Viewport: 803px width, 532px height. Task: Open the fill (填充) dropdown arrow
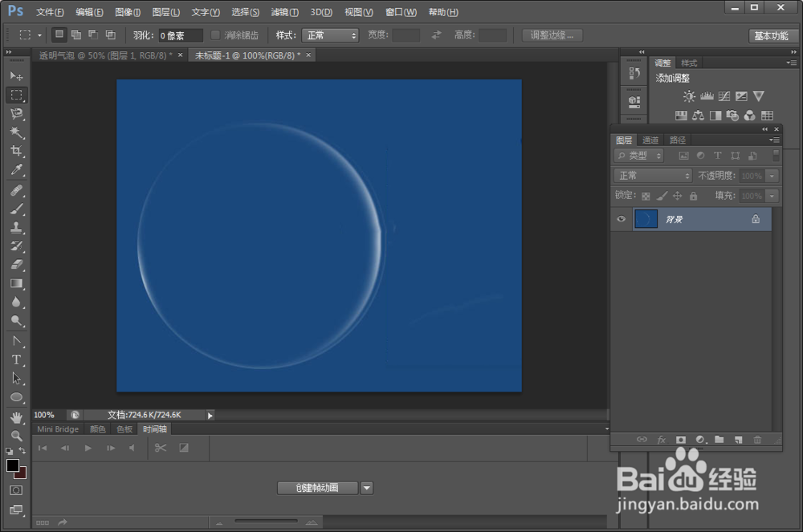(x=772, y=196)
